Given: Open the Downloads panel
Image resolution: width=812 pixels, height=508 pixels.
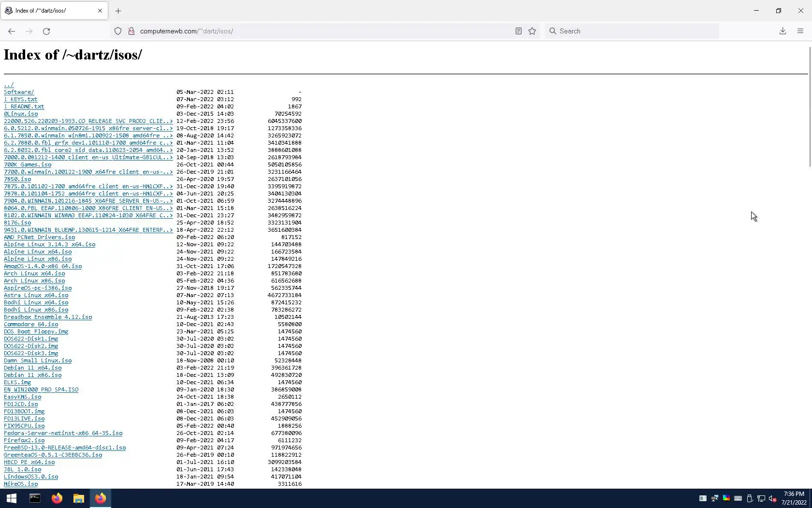Looking at the screenshot, I should pos(783,31).
